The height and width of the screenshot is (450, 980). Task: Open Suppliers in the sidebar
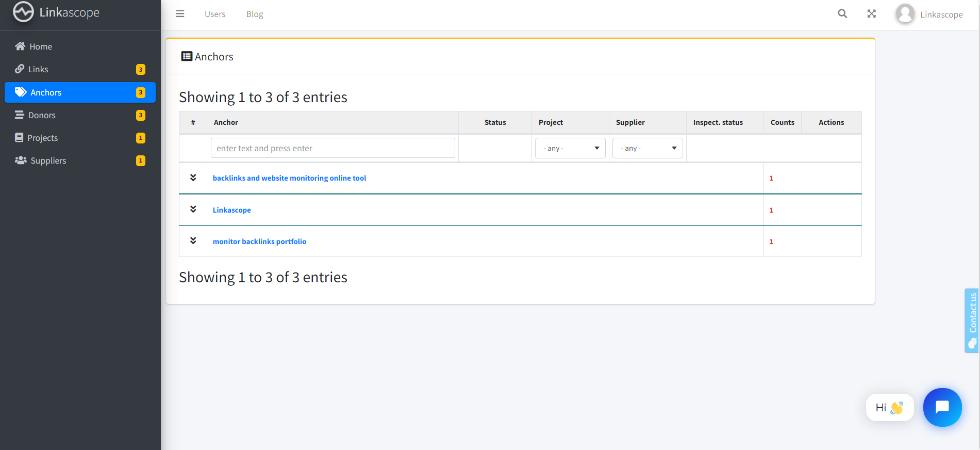(80, 160)
